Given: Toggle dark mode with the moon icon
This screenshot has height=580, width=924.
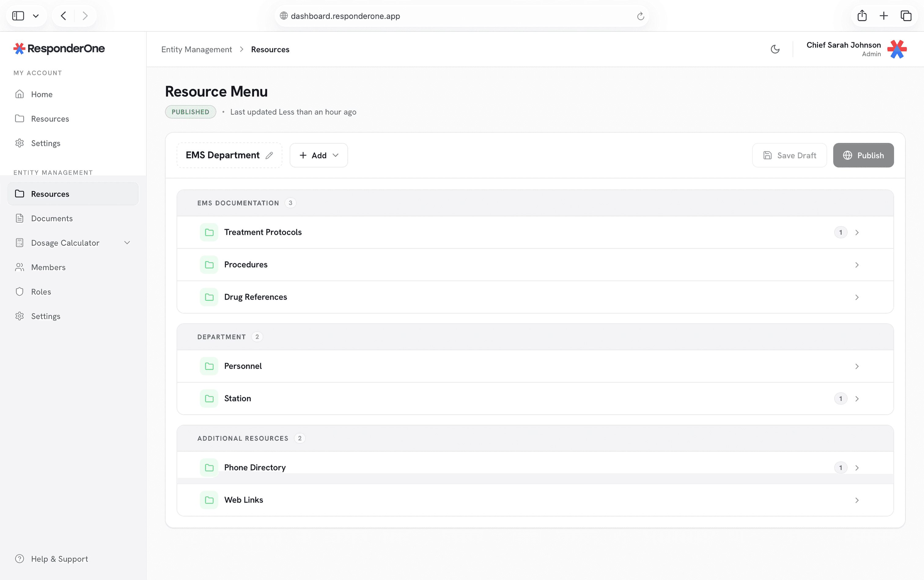Looking at the screenshot, I should [x=775, y=49].
